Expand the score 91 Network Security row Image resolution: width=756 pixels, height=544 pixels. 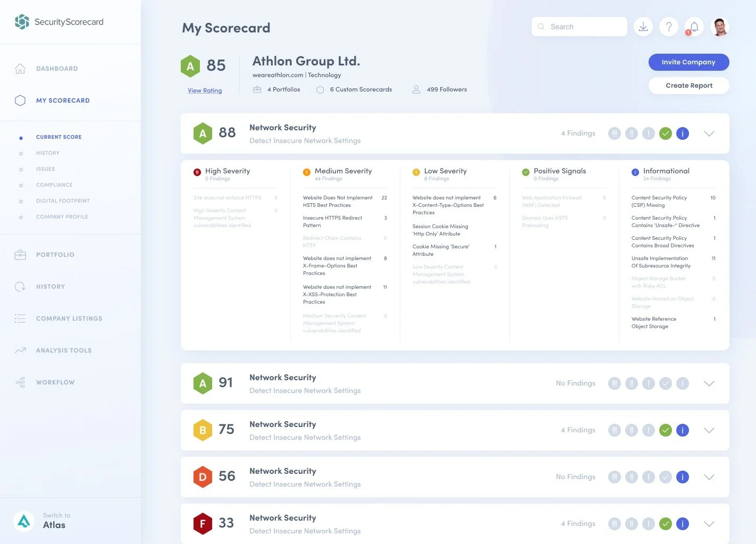pyautogui.click(x=709, y=383)
